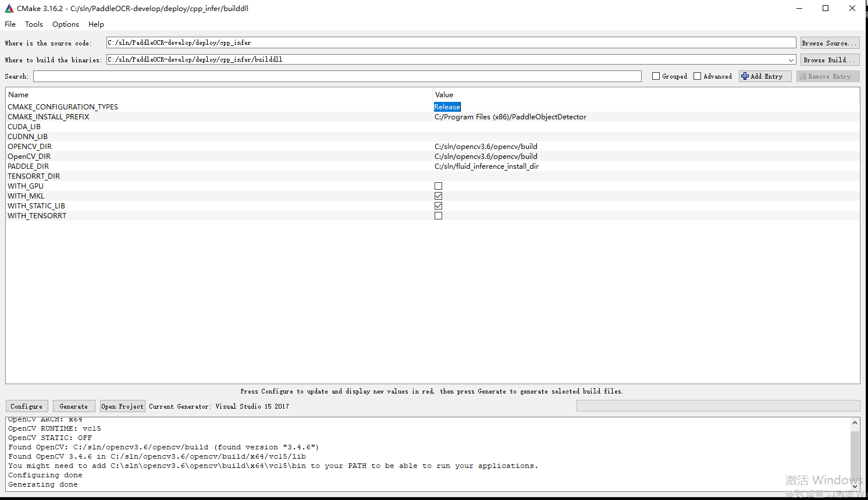868x500 pixels.
Task: Open the build directory dropdown arrow
Action: click(791, 59)
